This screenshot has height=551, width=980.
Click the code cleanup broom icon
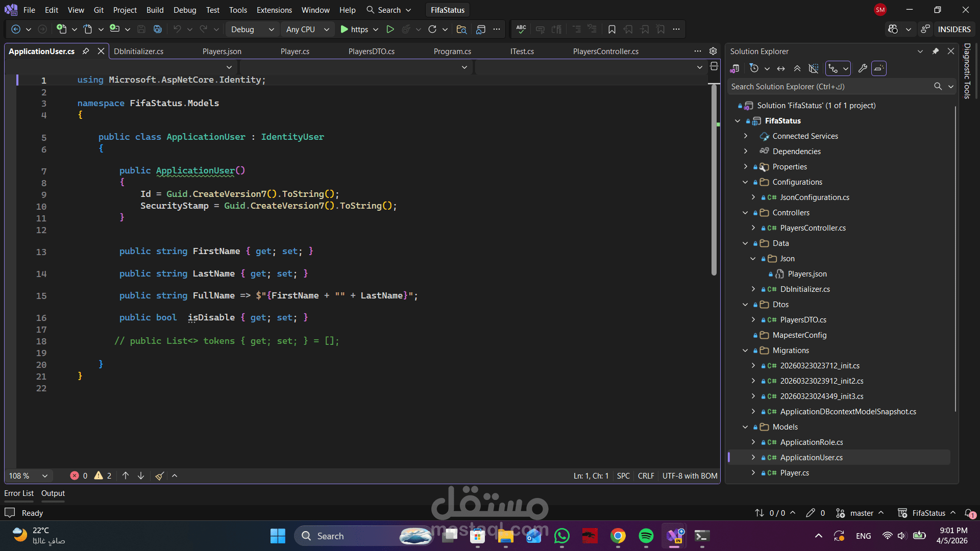point(159,476)
